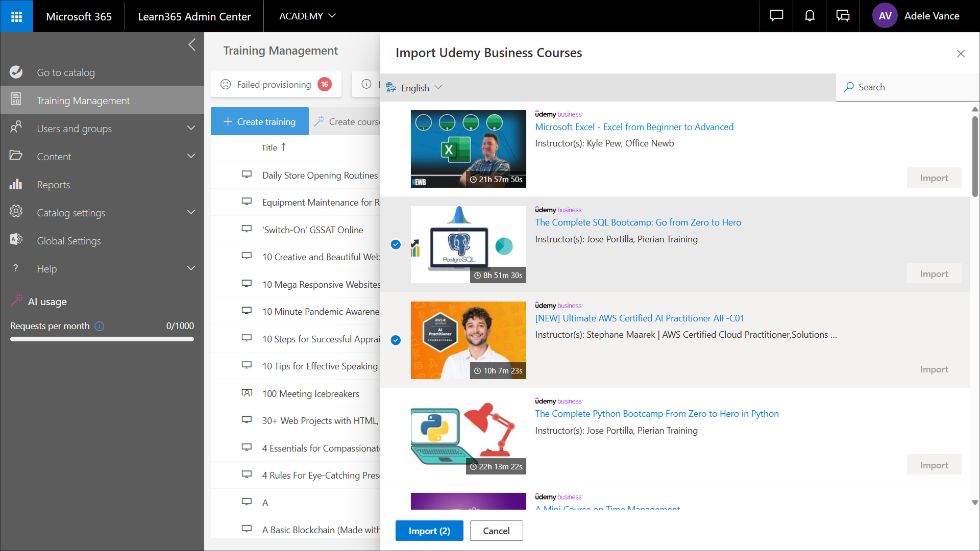Select Training Management in sidebar

coord(83,101)
